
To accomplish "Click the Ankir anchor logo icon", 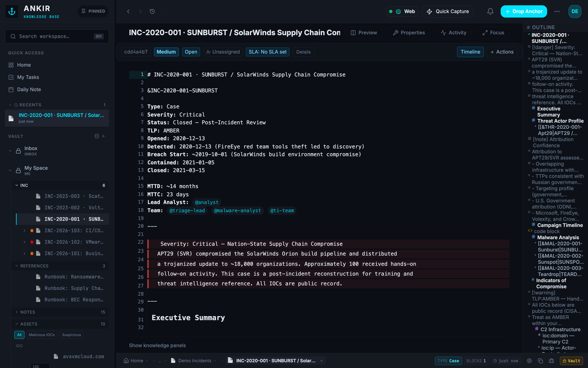I will [x=12, y=11].
